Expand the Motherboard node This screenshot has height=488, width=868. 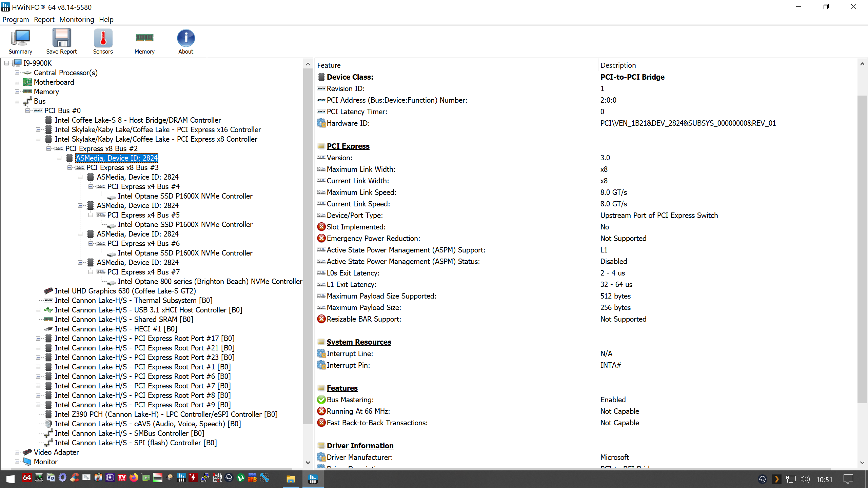(x=17, y=82)
